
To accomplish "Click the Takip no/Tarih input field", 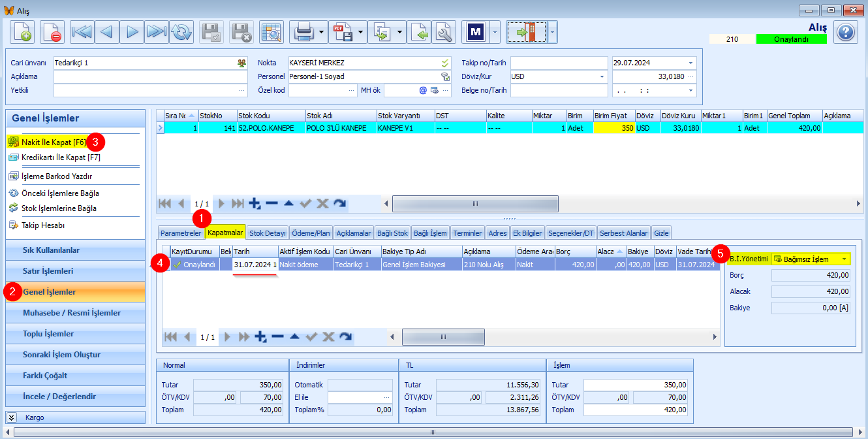I will pos(559,63).
